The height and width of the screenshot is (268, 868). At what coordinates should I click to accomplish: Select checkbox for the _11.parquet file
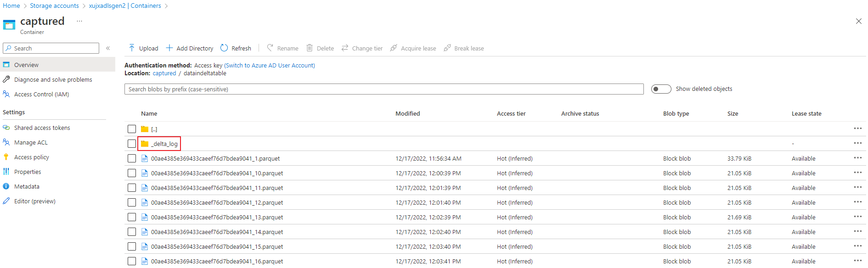click(x=132, y=188)
